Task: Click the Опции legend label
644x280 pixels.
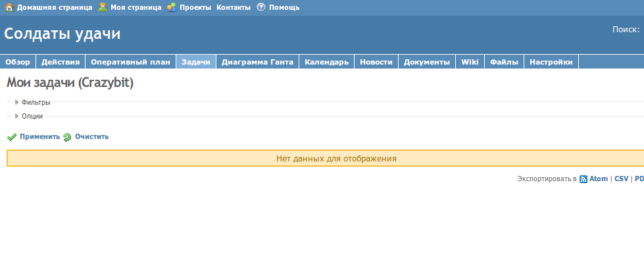Action: pos(32,117)
